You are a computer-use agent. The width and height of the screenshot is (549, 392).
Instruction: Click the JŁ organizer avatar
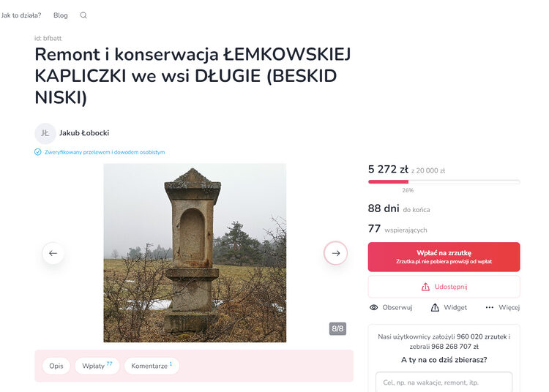45,133
